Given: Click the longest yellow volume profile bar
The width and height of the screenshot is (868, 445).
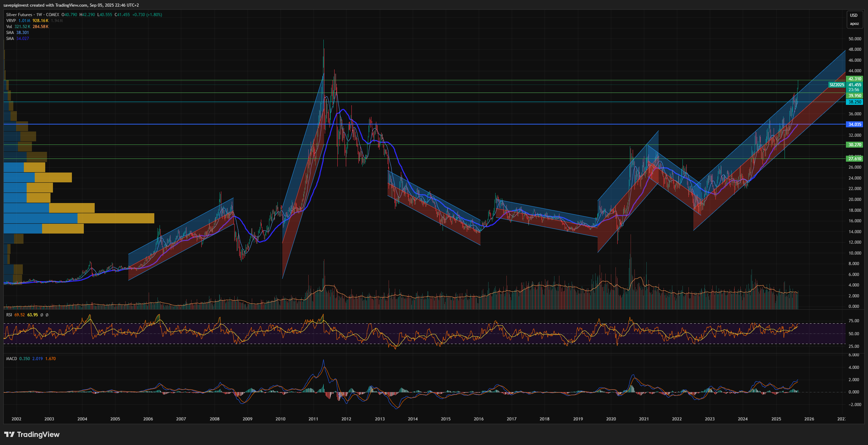Looking at the screenshot, I should (x=116, y=218).
